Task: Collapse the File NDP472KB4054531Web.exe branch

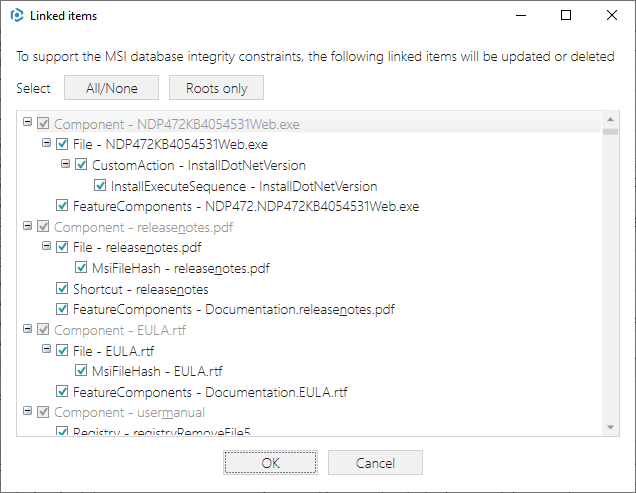Action: [x=46, y=142]
